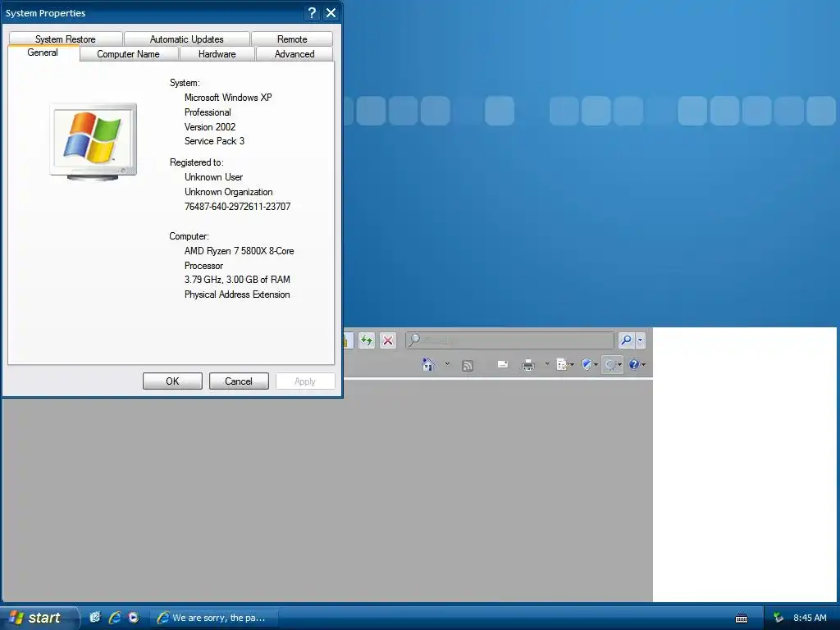Click the Refresh icon in Internet Explorer

367,340
